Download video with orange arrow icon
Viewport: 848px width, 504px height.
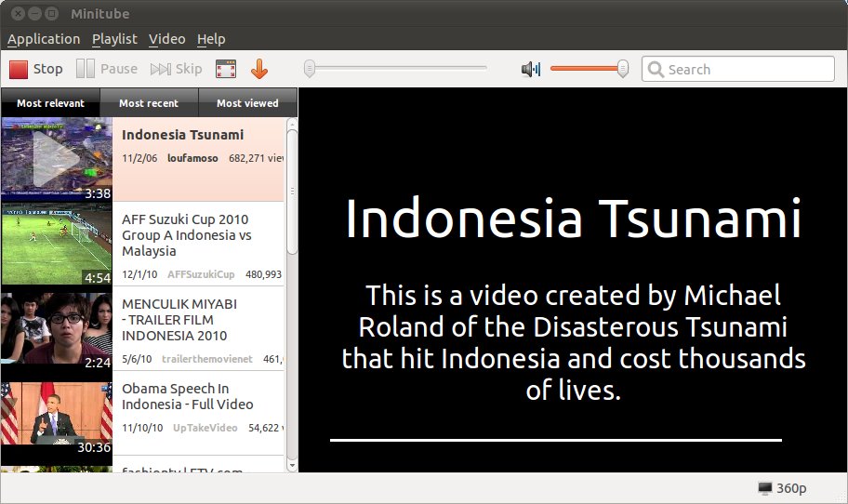[259, 69]
